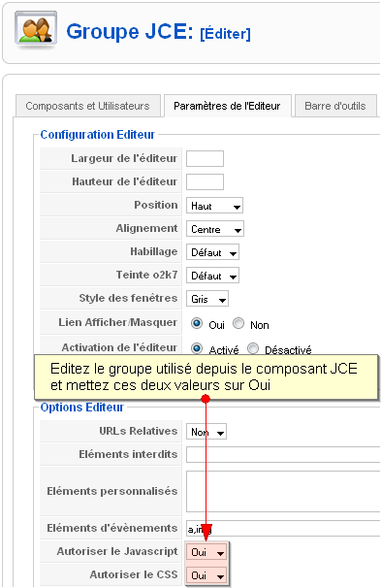Click the Largeur de l'éditeur field
Screen dimensions: 381x588
(x=205, y=158)
